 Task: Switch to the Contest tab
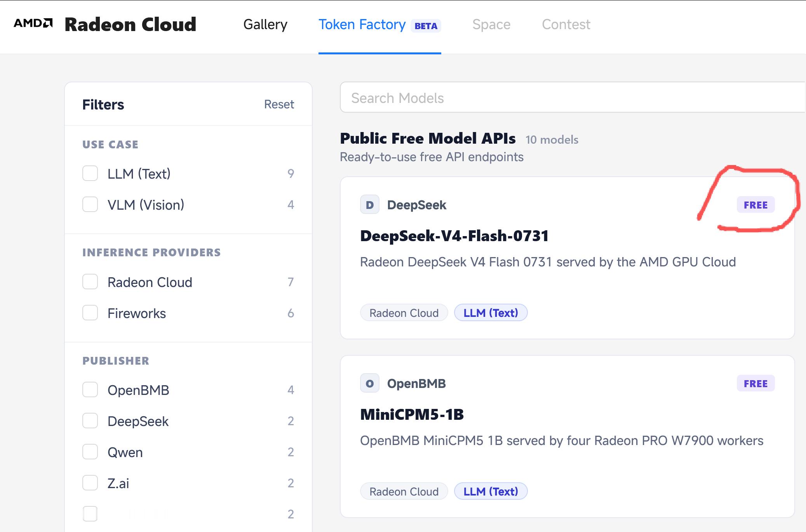click(566, 24)
